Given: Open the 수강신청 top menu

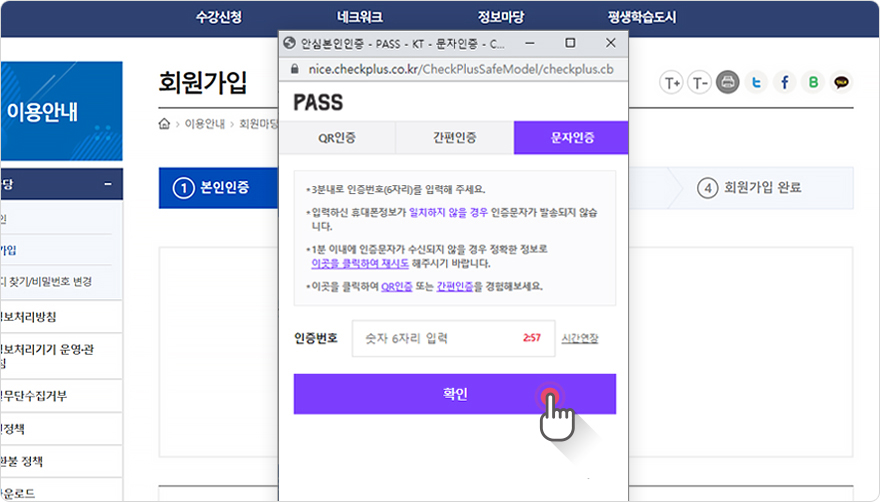Looking at the screenshot, I should pyautogui.click(x=218, y=17).
